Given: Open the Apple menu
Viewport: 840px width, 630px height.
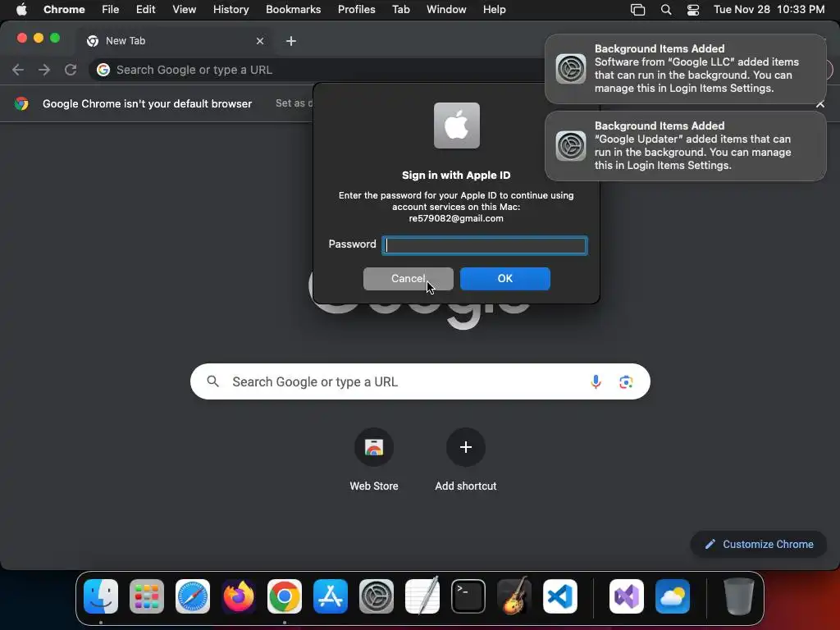Looking at the screenshot, I should tap(21, 9).
